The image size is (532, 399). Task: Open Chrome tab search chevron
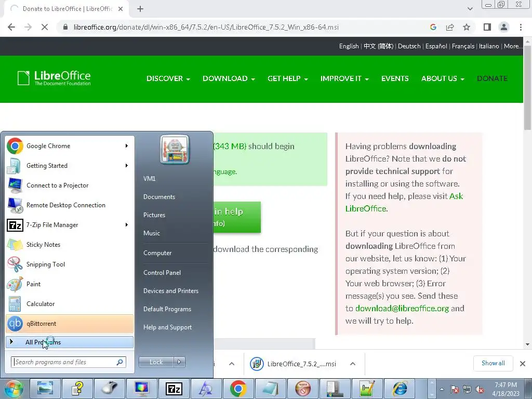tap(470, 9)
